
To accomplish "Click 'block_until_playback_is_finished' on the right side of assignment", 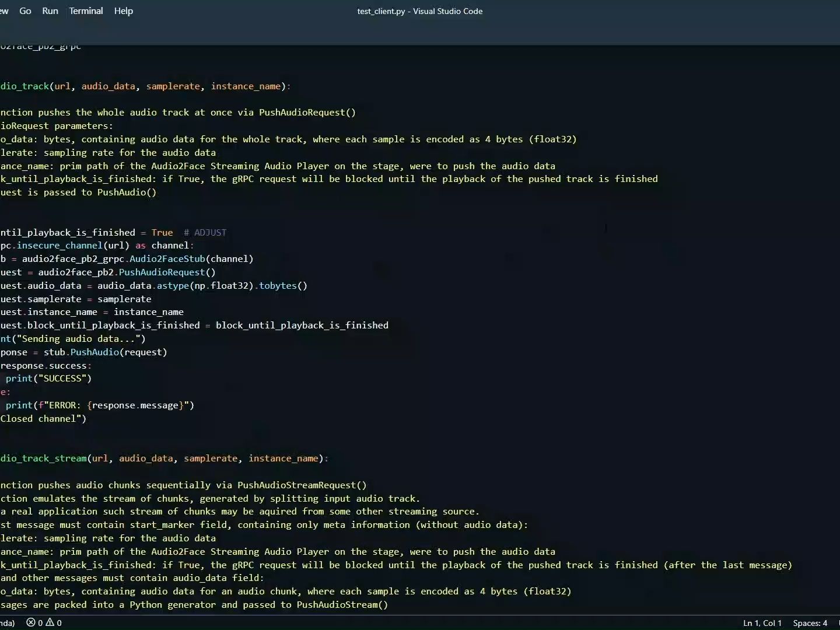I will click(x=302, y=325).
